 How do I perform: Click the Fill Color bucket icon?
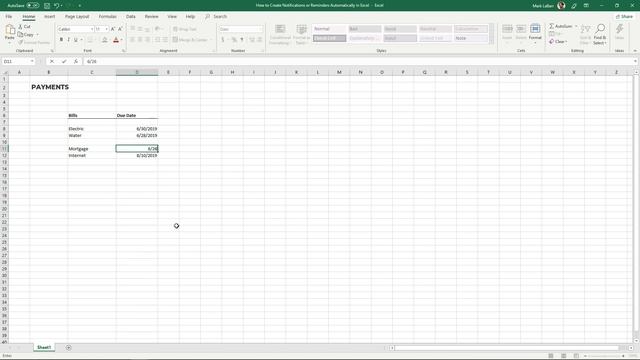(x=104, y=40)
